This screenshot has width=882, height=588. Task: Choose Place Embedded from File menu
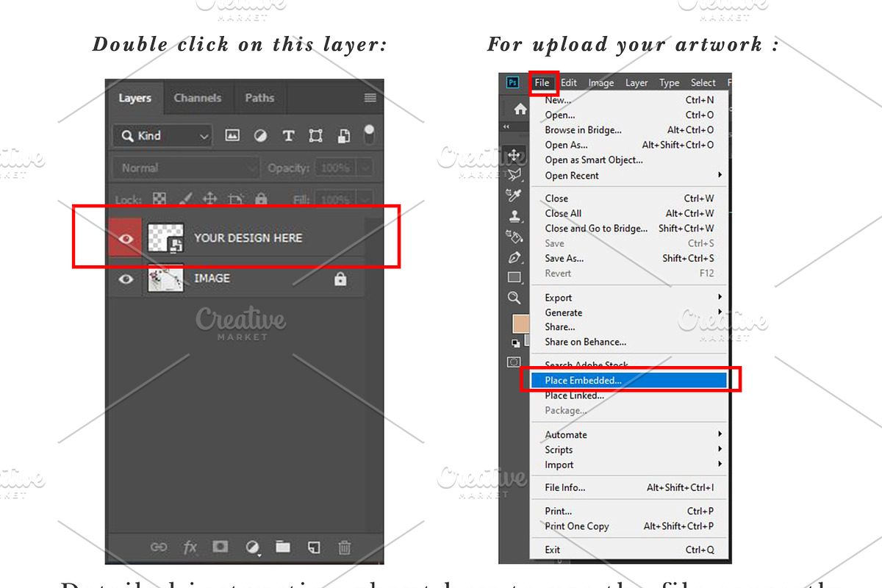pos(628,380)
